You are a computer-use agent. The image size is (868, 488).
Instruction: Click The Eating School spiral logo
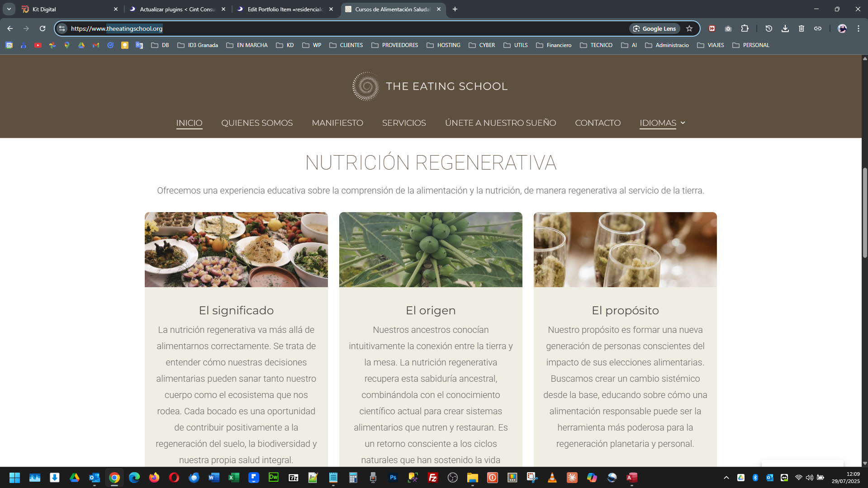click(365, 86)
